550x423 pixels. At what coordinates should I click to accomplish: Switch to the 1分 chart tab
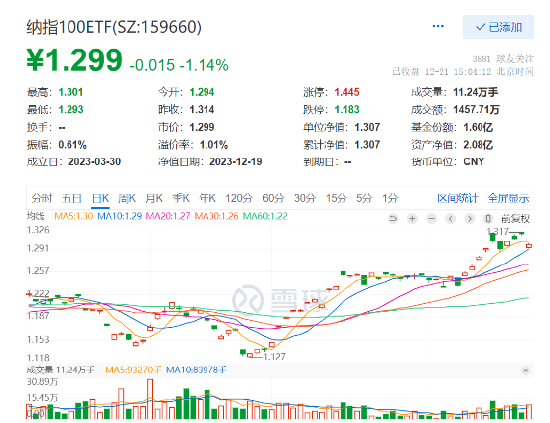[390, 198]
